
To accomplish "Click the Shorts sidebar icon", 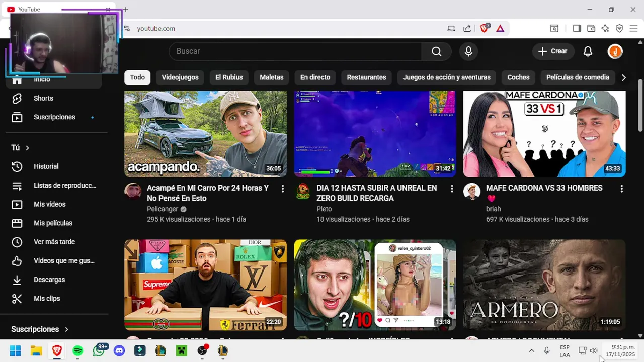I will tap(17, 98).
